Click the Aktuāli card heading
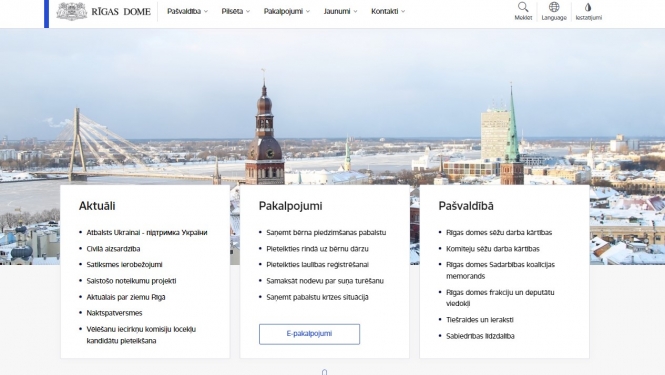Viewport: 665px width, 375px height. coord(97,206)
